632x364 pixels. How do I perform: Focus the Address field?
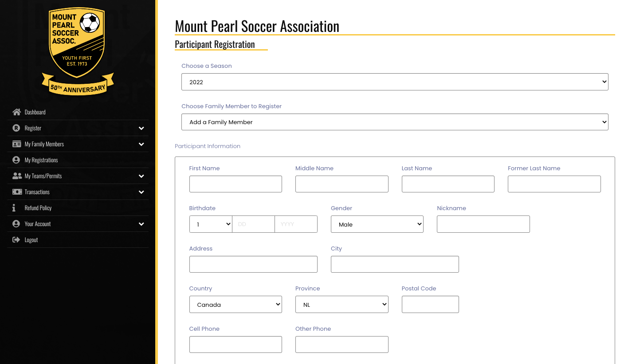(x=253, y=264)
